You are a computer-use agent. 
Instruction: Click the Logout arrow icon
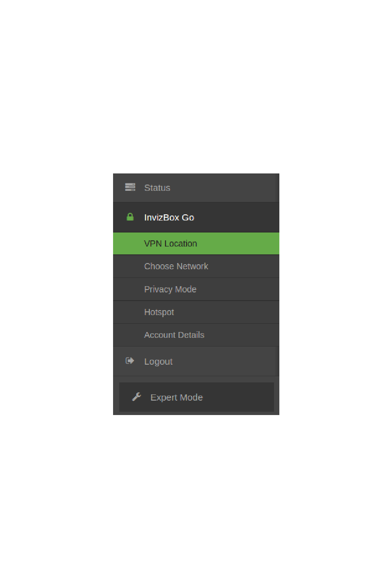tap(130, 361)
